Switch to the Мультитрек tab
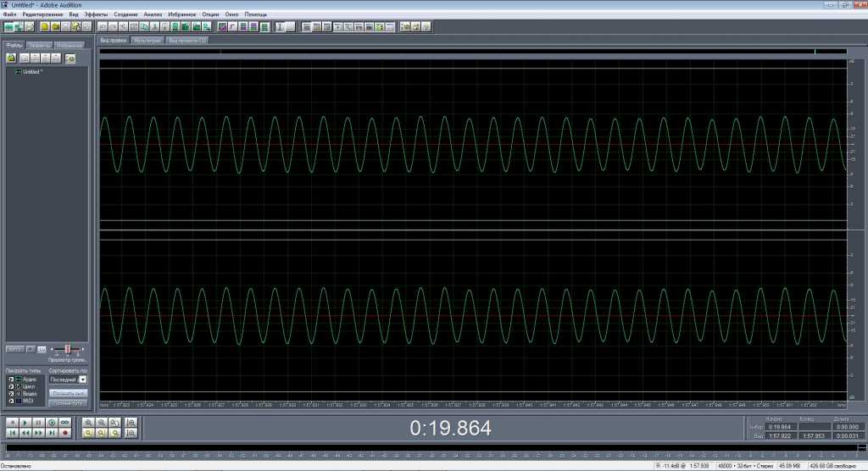The width and height of the screenshot is (868, 471). [x=147, y=41]
